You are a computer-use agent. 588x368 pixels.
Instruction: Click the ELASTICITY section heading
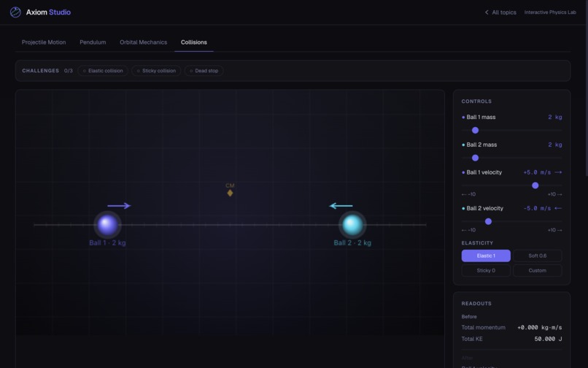coord(477,243)
